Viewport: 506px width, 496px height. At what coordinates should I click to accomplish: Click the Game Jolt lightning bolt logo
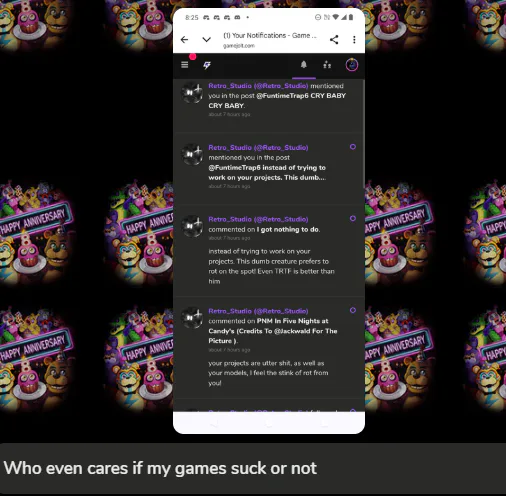point(207,65)
